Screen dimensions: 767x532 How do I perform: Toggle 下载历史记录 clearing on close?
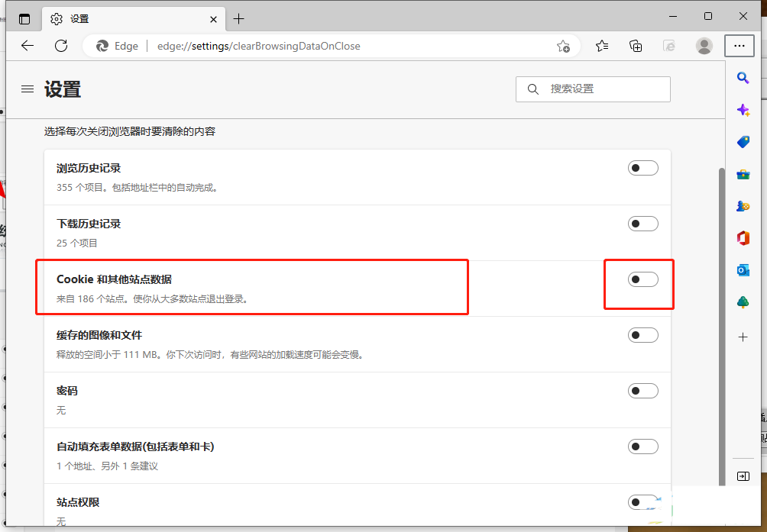642,224
